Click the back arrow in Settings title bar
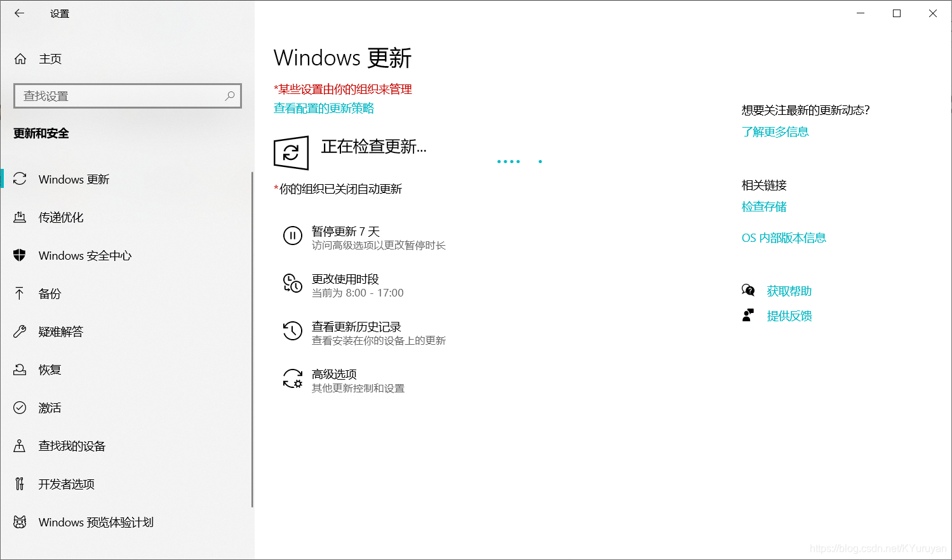The height and width of the screenshot is (560, 952). point(20,13)
